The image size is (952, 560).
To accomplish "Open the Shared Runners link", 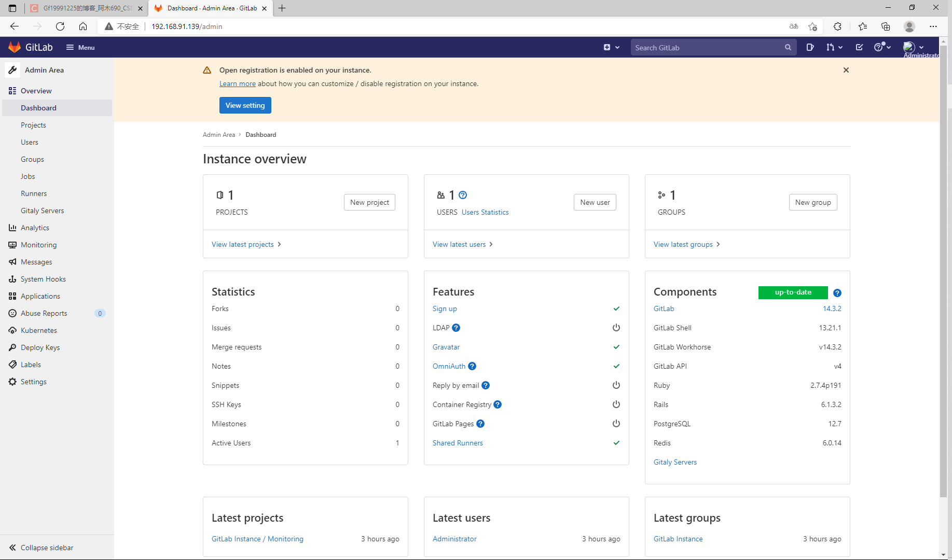I will [x=458, y=443].
